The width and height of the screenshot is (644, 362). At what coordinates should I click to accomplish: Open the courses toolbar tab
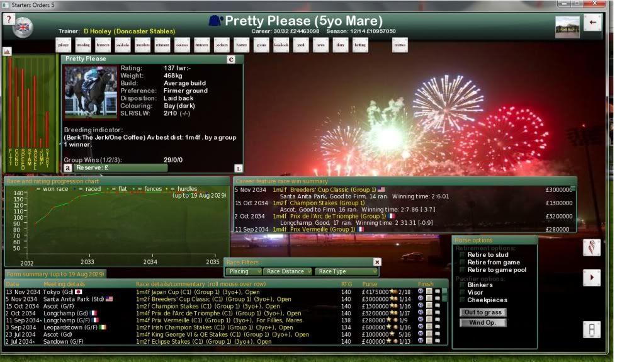[x=182, y=45]
